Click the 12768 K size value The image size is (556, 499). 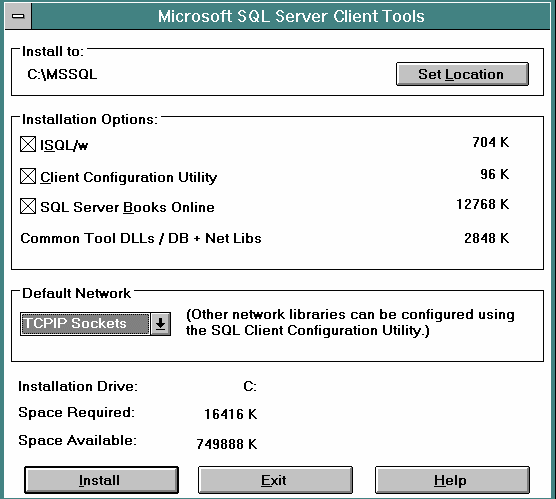(482, 204)
